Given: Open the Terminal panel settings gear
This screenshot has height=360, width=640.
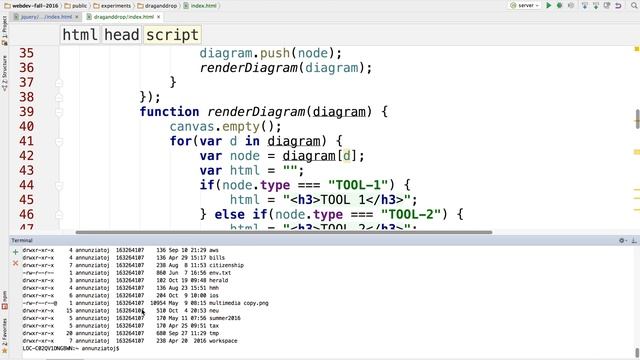Looking at the screenshot, I should click(622, 240).
